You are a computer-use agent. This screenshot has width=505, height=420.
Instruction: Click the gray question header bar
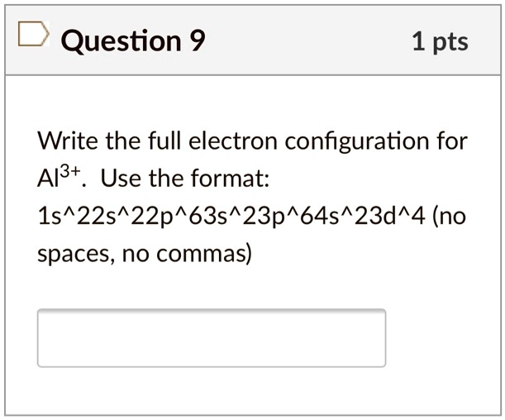pos(314,41)
